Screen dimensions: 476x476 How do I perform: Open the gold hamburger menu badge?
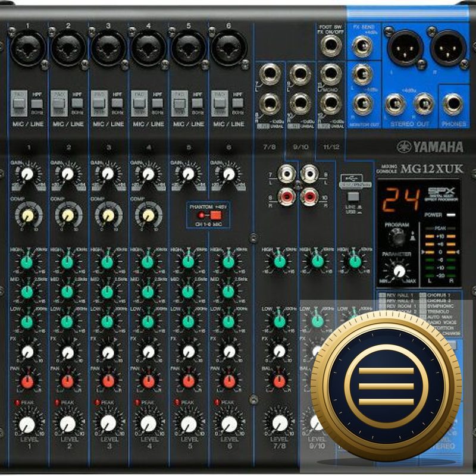386,386
